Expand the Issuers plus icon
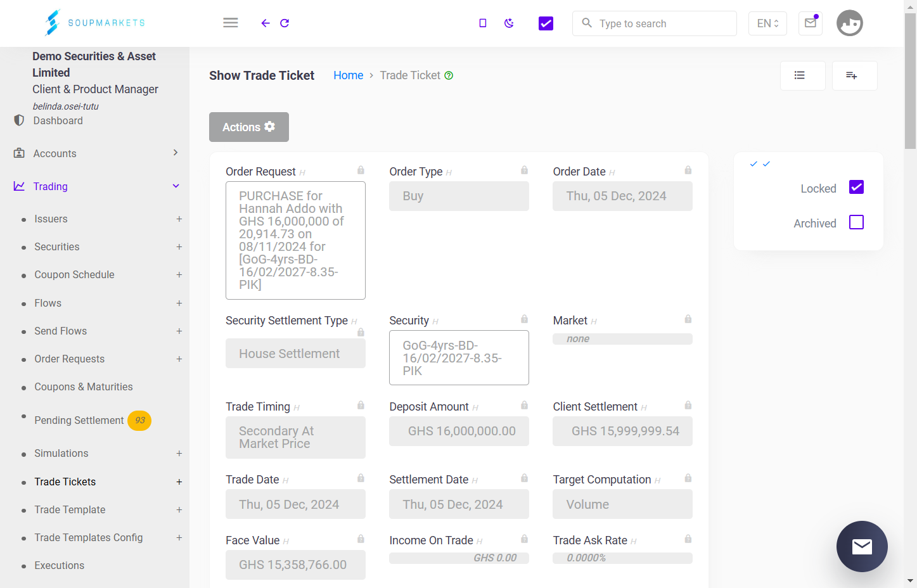 [x=179, y=219]
